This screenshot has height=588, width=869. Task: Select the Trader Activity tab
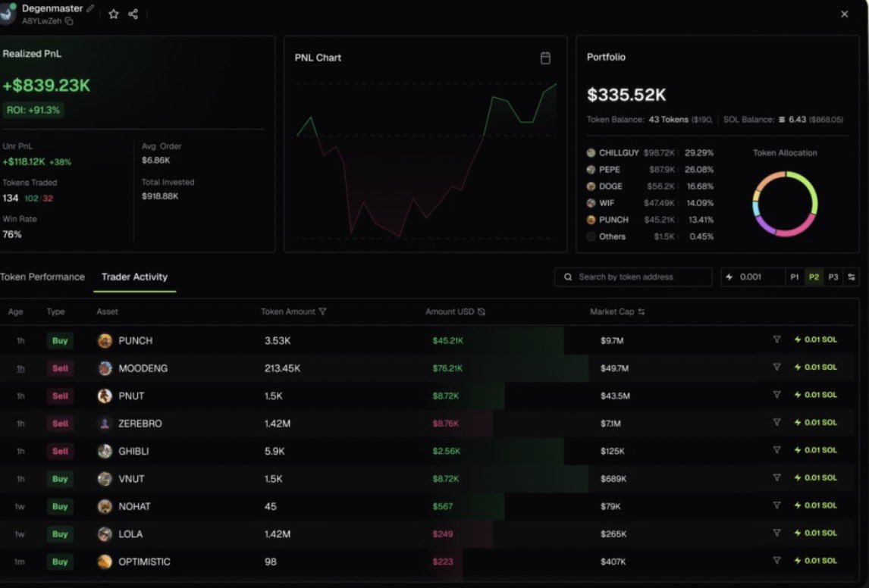(134, 277)
